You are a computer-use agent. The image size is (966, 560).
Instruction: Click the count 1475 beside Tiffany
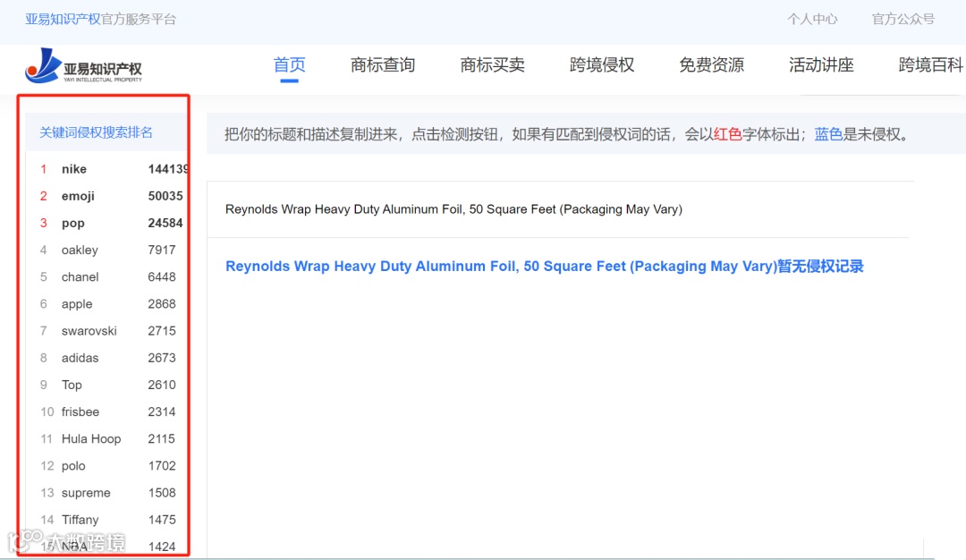point(162,520)
